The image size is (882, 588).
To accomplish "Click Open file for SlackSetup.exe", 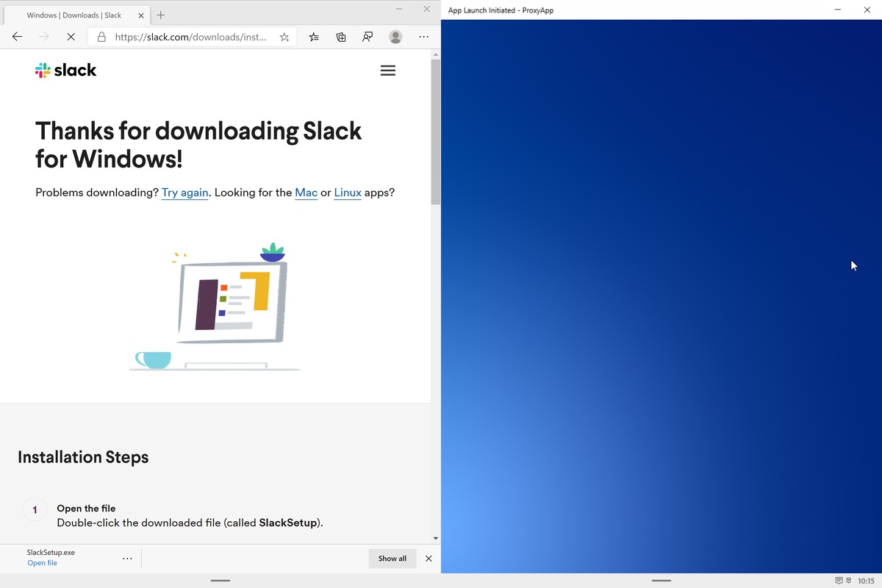I will click(42, 563).
